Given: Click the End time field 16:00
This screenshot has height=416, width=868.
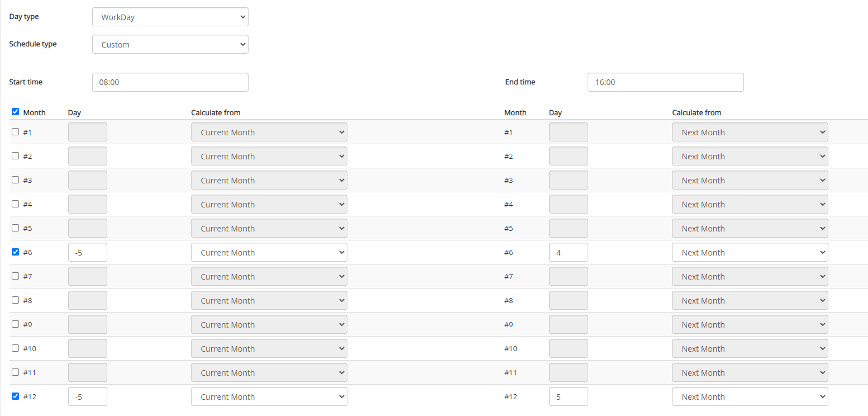Looking at the screenshot, I should [666, 82].
